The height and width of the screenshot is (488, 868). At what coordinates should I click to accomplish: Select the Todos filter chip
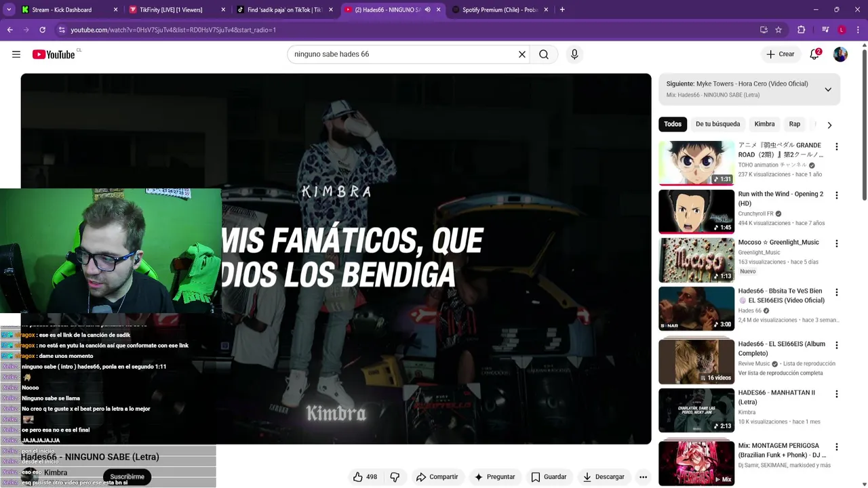click(x=673, y=124)
